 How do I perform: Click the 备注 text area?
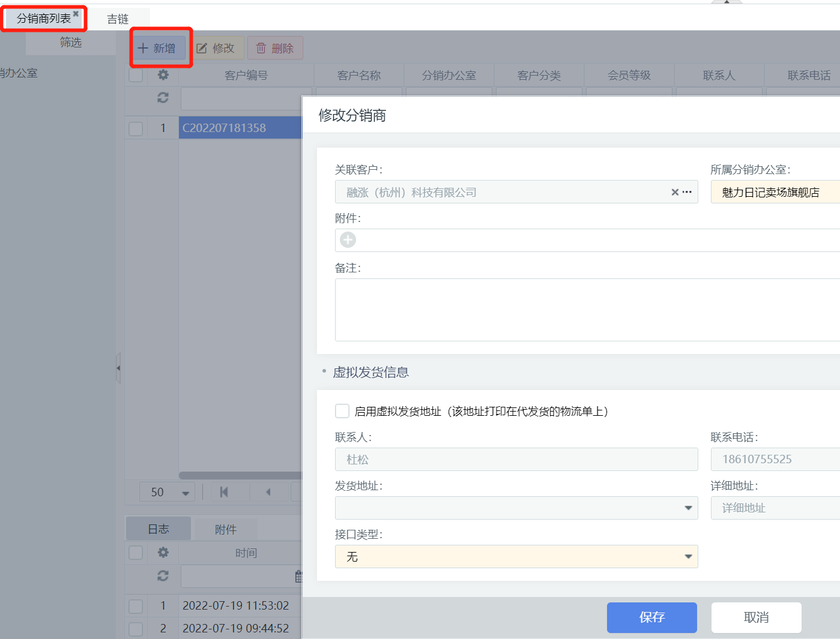tap(587, 310)
